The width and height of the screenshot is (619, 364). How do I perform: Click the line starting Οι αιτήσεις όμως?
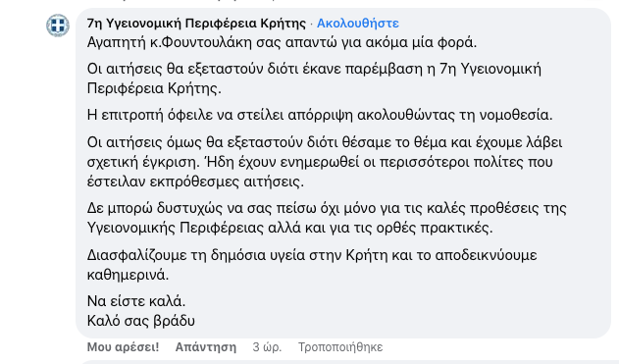(325, 142)
